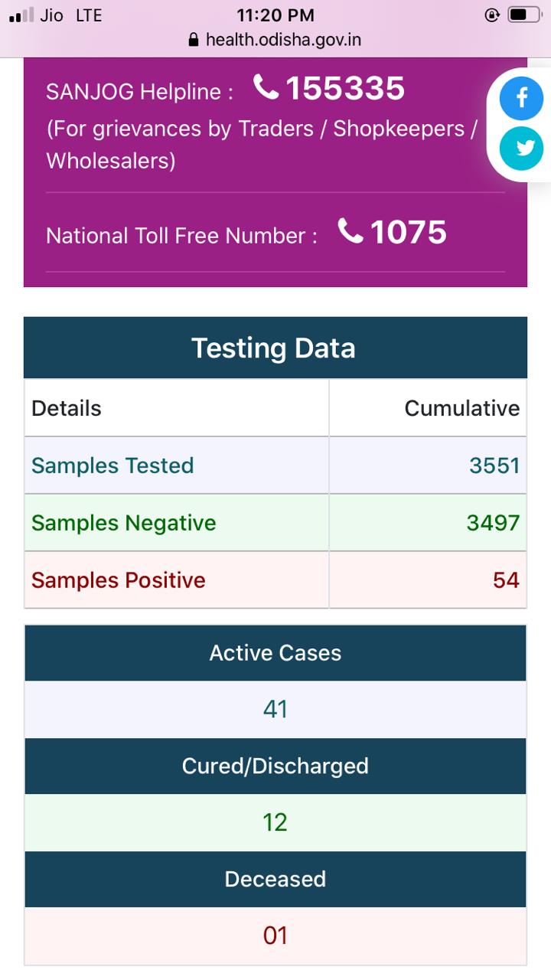
Task: Tap the rotation lock status icon
Action: (x=493, y=15)
